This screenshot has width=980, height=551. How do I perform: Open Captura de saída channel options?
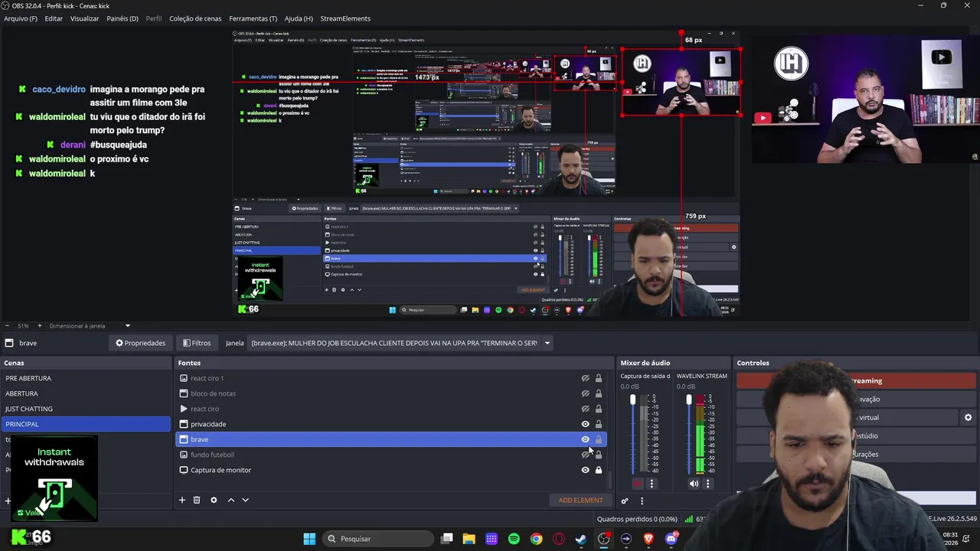click(652, 484)
